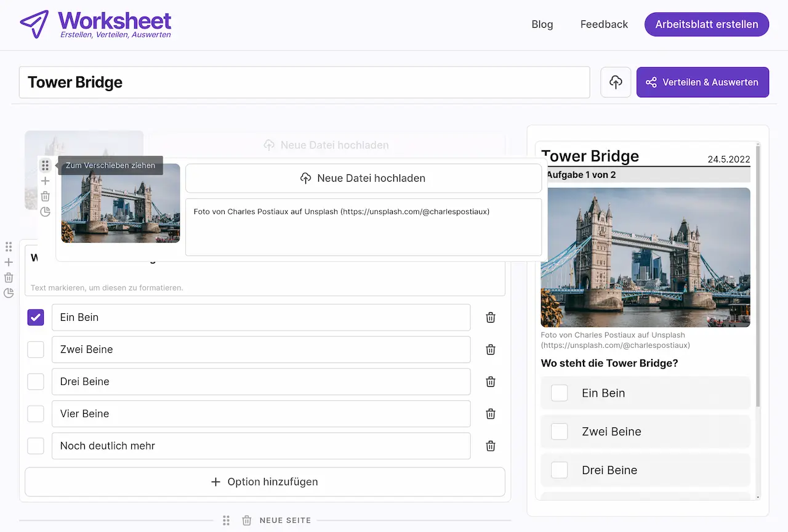The height and width of the screenshot is (532, 788).
Task: Tick 'Ein Bein' in the preview panel
Action: pos(559,393)
